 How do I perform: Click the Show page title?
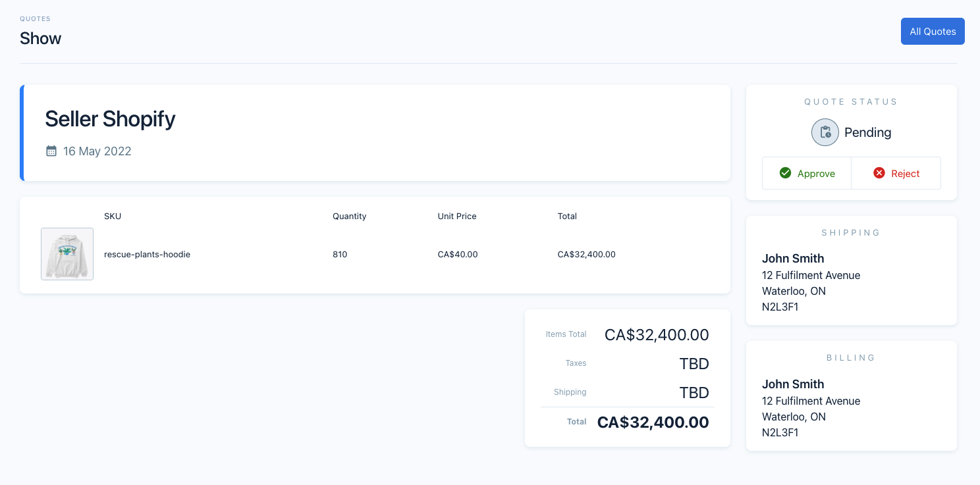point(40,38)
